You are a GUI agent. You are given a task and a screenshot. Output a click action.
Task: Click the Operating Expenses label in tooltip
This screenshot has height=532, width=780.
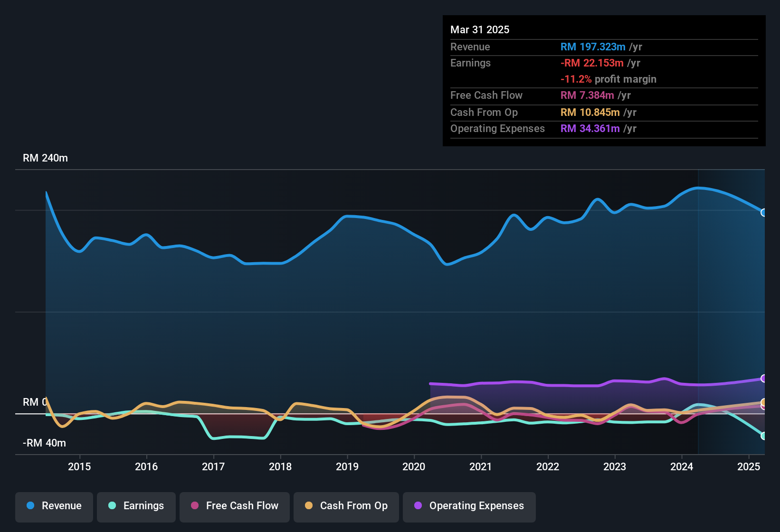tap(497, 128)
